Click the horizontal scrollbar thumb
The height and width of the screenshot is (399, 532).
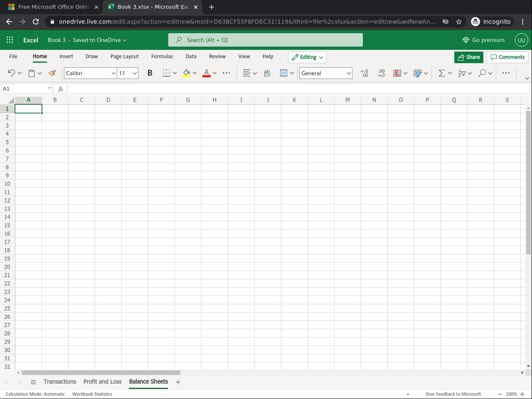(101, 373)
